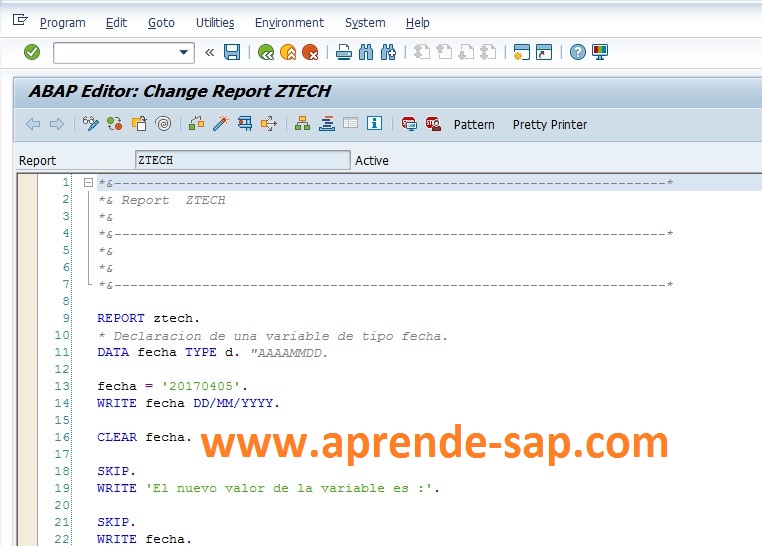Click the Next Page icon
The height and width of the screenshot is (546, 762).
(x=466, y=52)
